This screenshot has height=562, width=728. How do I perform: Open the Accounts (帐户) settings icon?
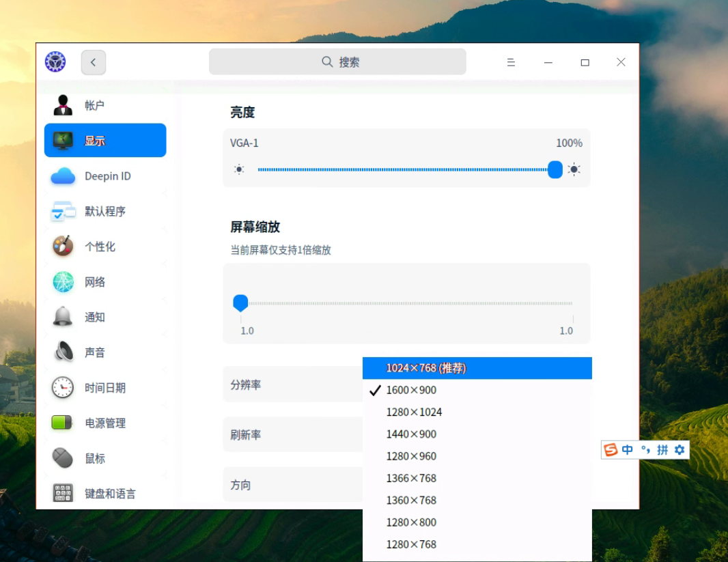tap(63, 105)
